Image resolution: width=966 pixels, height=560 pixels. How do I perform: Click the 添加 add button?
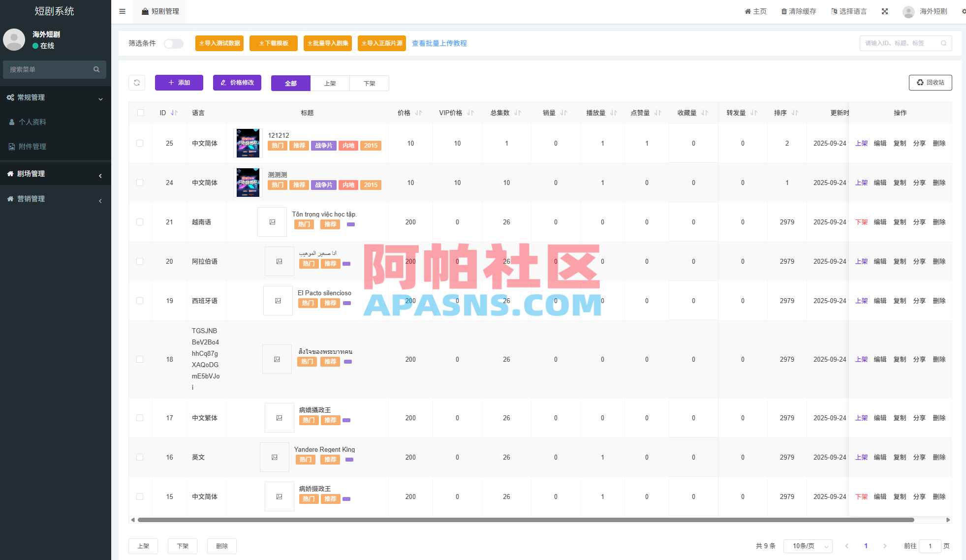click(x=179, y=83)
